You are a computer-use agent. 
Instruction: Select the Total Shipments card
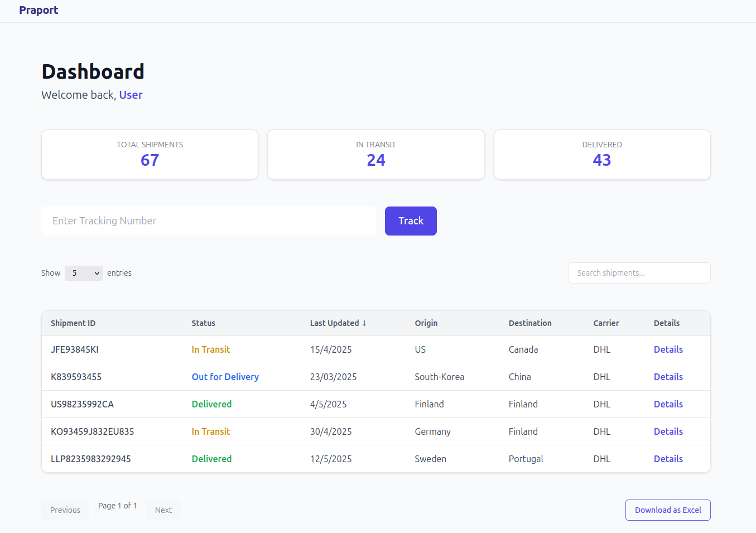150,154
